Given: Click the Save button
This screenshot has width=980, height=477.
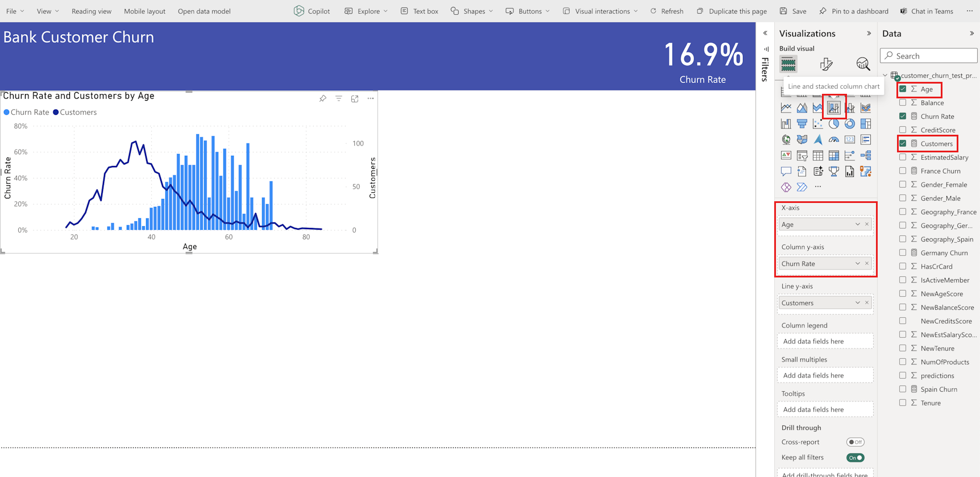Looking at the screenshot, I should pos(793,11).
